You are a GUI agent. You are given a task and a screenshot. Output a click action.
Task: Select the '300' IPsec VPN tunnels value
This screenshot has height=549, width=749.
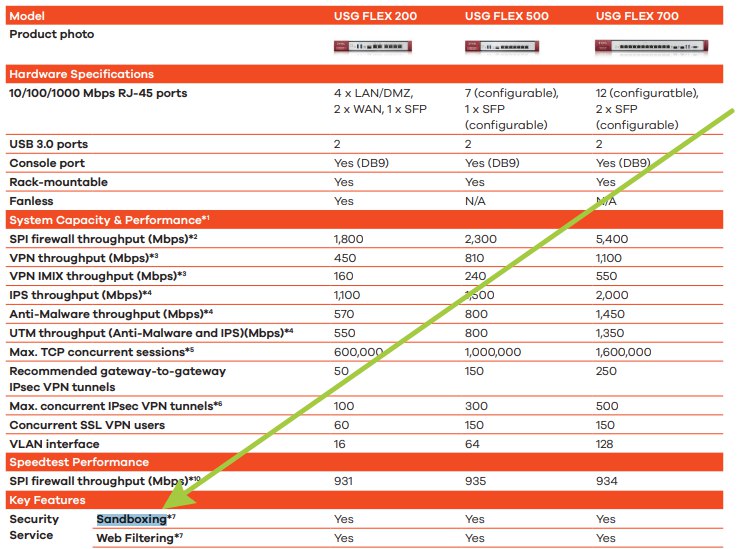click(476, 406)
